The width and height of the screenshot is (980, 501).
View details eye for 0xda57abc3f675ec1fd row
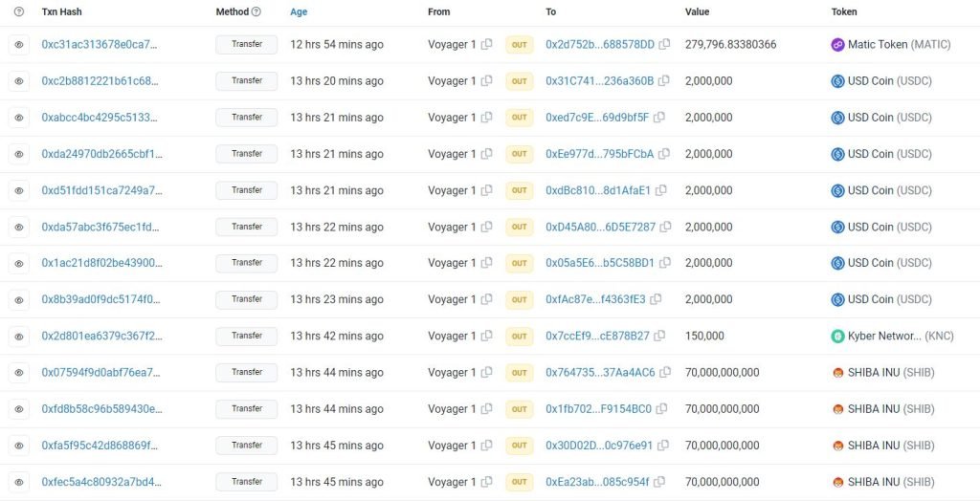(x=19, y=227)
